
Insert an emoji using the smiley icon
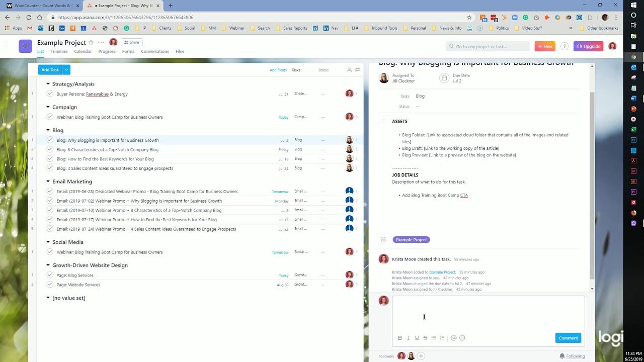(x=462, y=338)
